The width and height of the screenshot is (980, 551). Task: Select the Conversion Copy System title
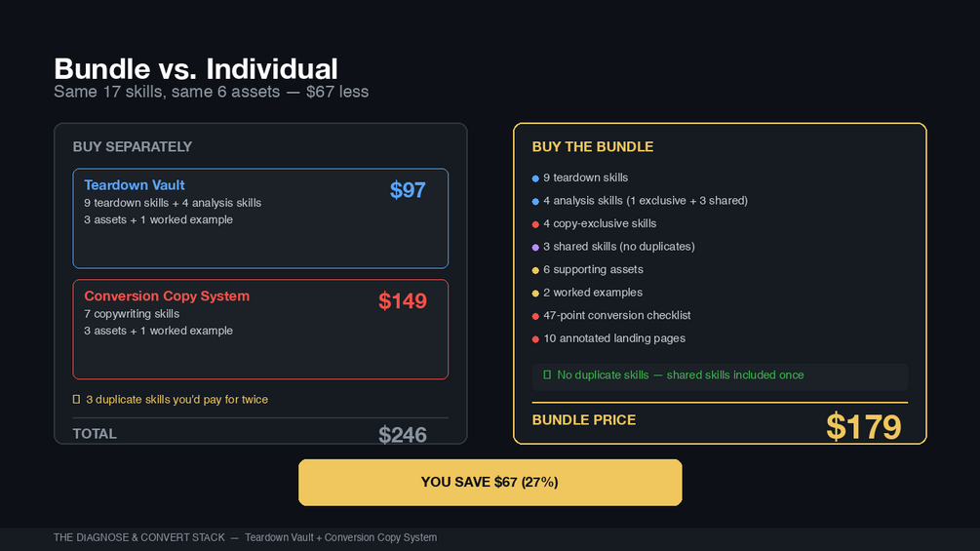click(167, 296)
